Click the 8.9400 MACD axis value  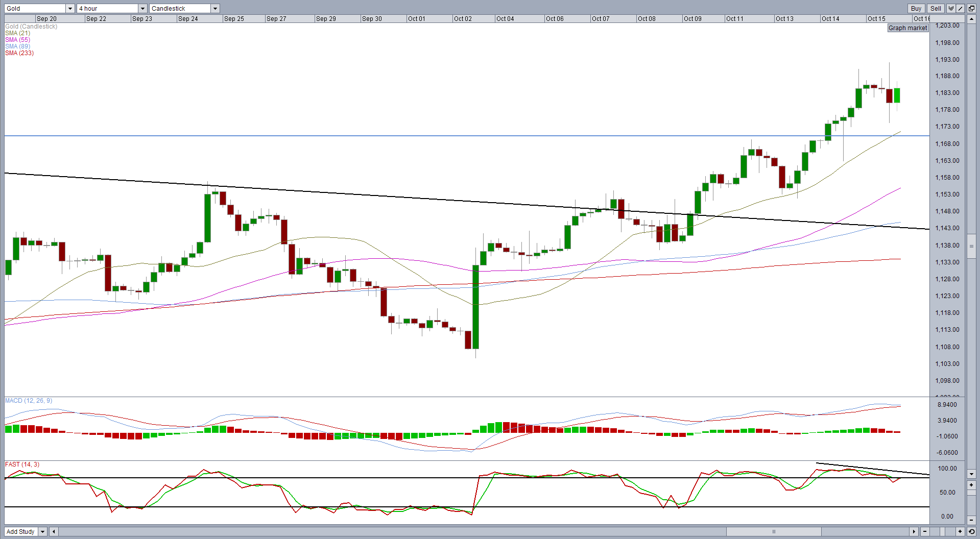pos(947,405)
